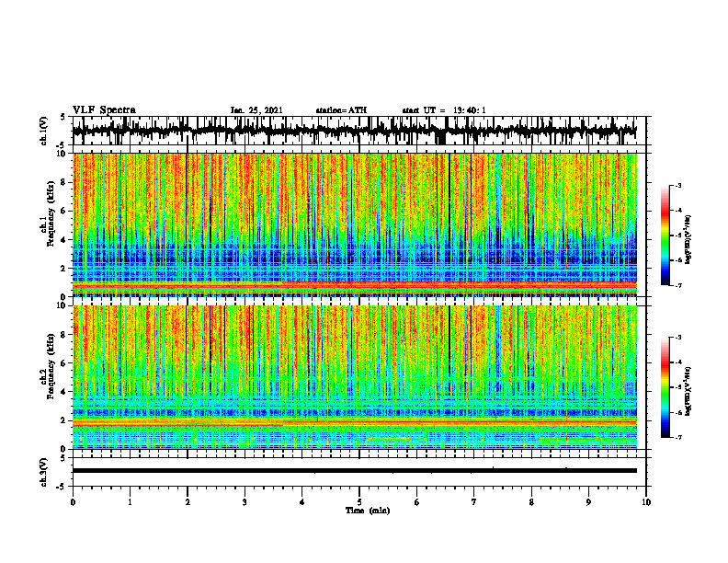Click the time axis tick label "5"
The height and width of the screenshot is (563, 728).
359,502
